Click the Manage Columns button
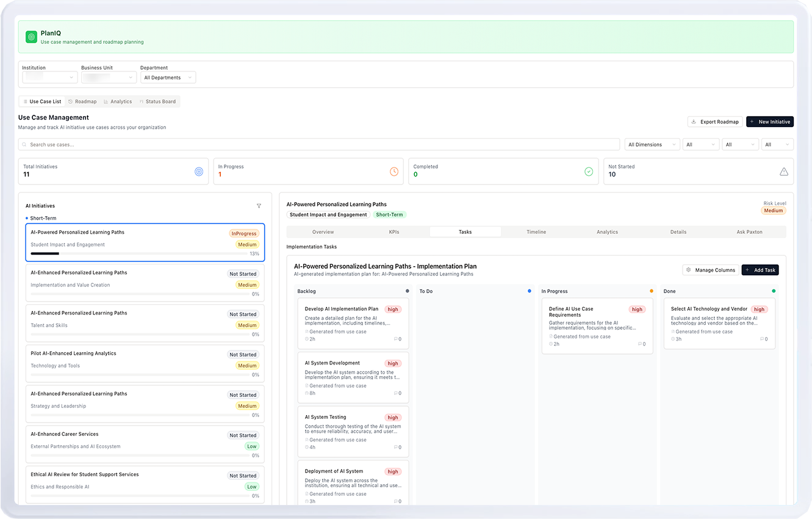This screenshot has width=812, height=519. (x=710, y=270)
